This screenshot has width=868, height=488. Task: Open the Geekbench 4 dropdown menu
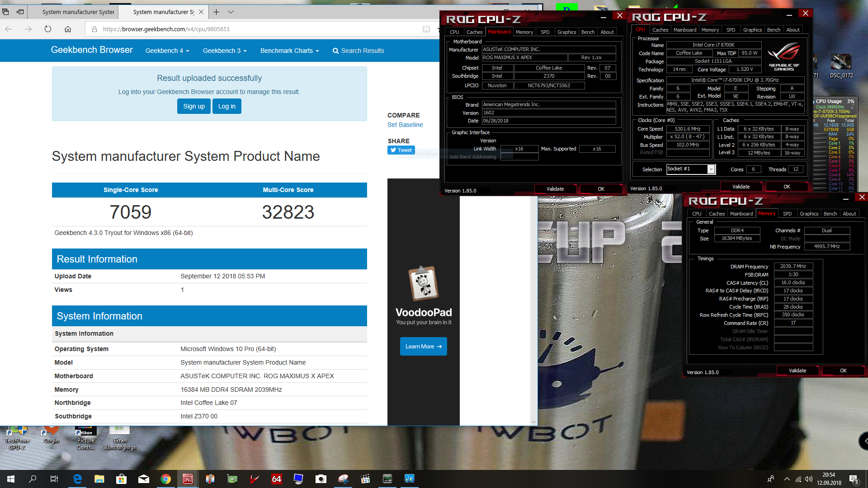coord(167,51)
